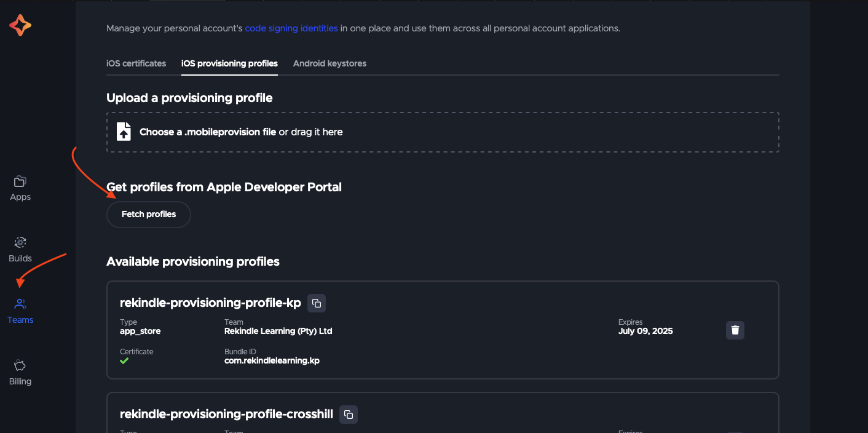868x433 pixels.
Task: Click the green certificate checkmark
Action: pos(124,361)
